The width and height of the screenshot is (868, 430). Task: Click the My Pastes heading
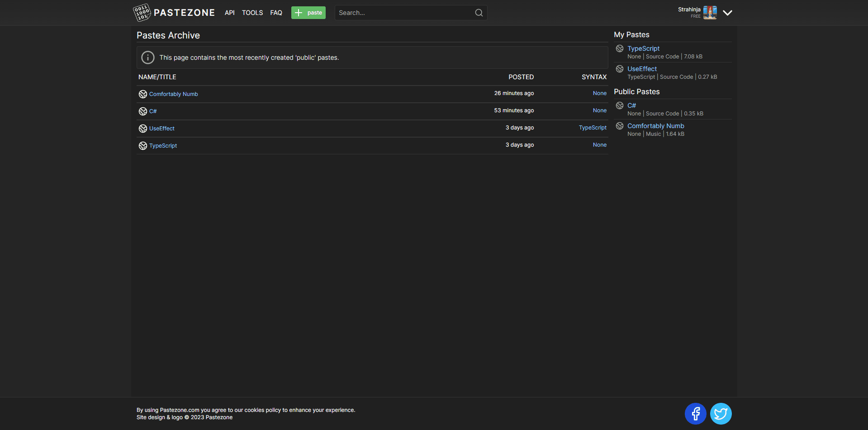(x=631, y=35)
